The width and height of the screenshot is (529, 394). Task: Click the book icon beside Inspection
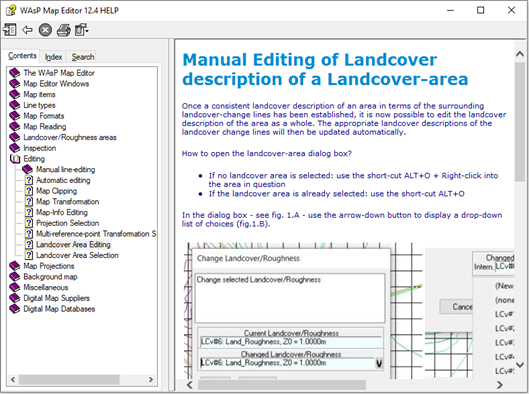click(x=15, y=148)
